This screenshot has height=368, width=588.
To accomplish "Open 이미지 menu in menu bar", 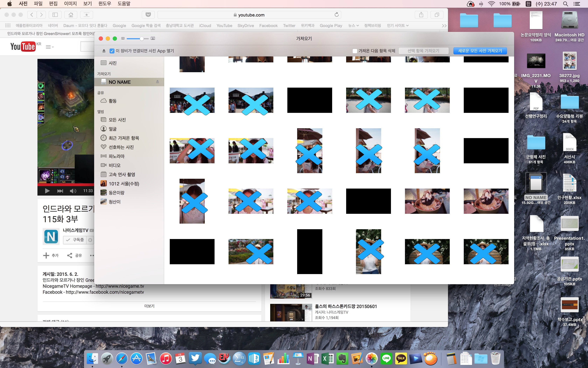I will tap(70, 4).
